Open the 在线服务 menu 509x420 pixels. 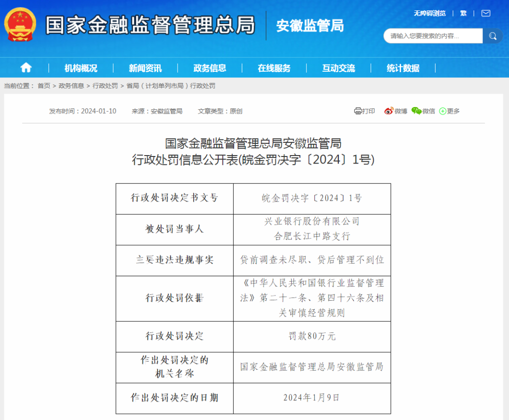coord(274,68)
